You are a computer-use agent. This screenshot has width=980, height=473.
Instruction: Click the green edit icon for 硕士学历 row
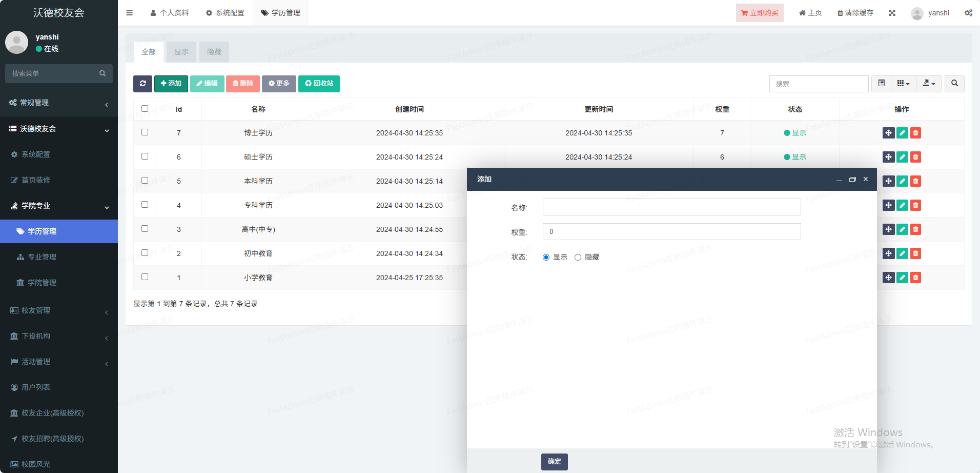pos(902,157)
